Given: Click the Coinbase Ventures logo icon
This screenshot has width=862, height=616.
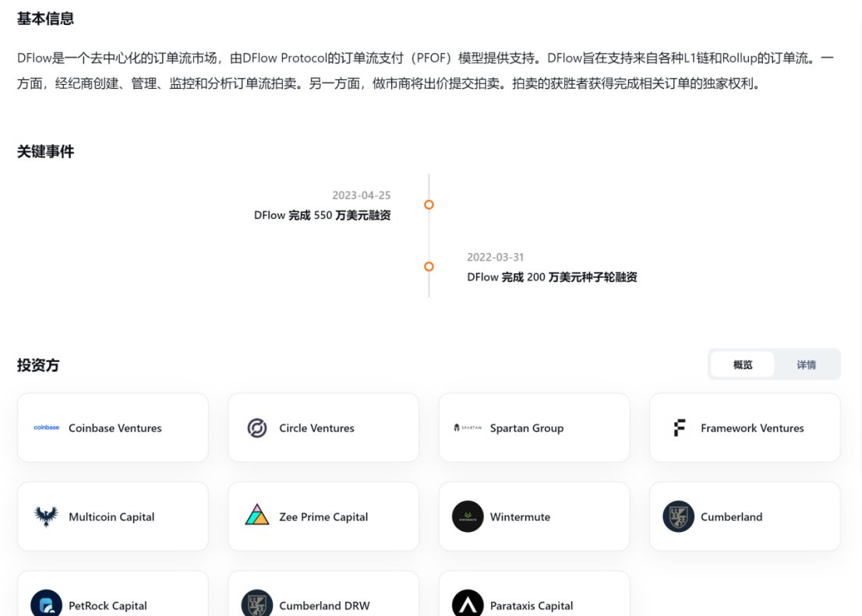Looking at the screenshot, I should pos(46,428).
